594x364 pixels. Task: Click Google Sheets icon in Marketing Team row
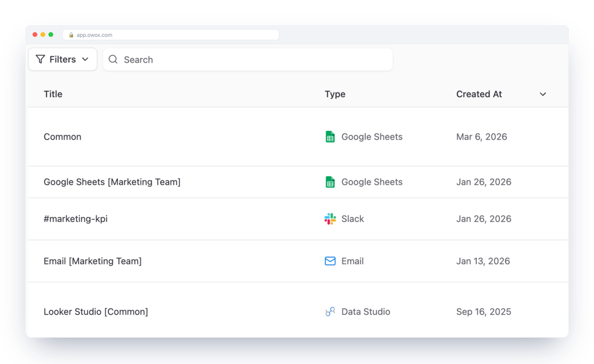coord(330,182)
